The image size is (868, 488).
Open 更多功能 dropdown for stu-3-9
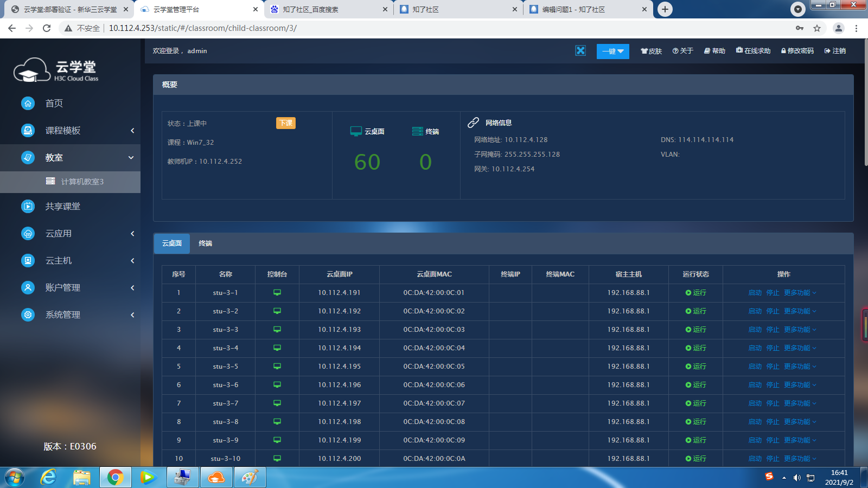pyautogui.click(x=800, y=440)
